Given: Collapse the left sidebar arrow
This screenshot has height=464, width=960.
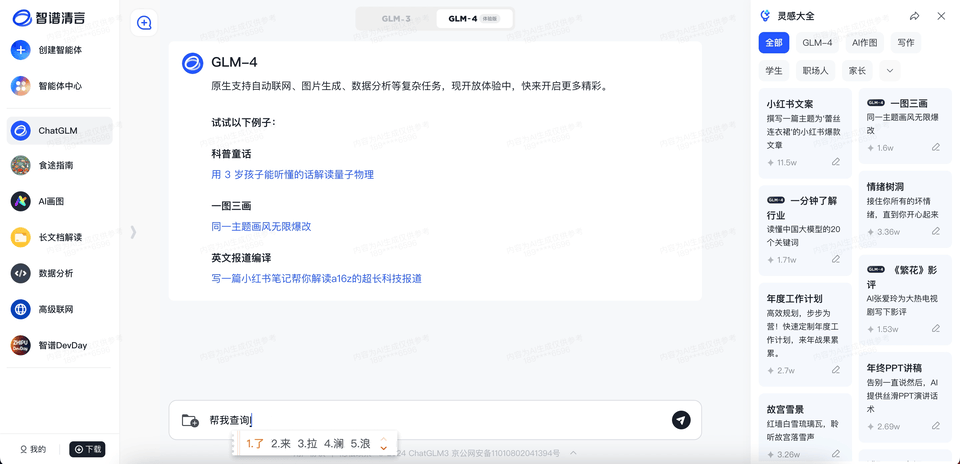Looking at the screenshot, I should pos(133,232).
